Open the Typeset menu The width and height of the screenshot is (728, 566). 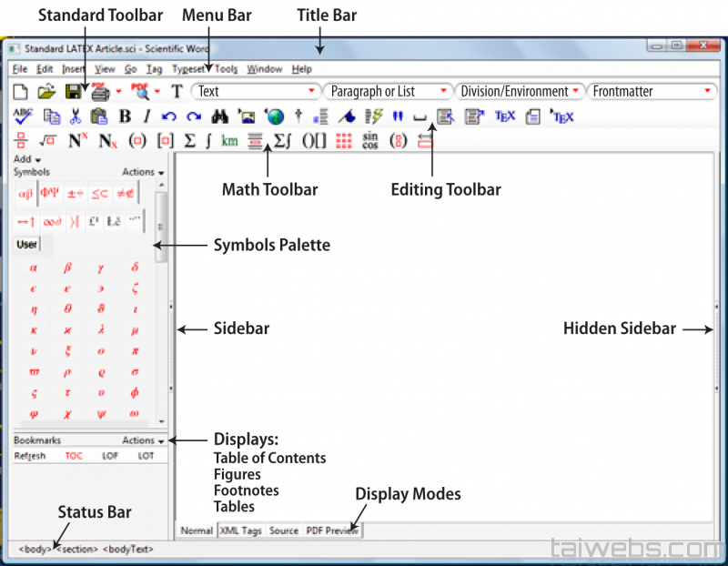(188, 69)
